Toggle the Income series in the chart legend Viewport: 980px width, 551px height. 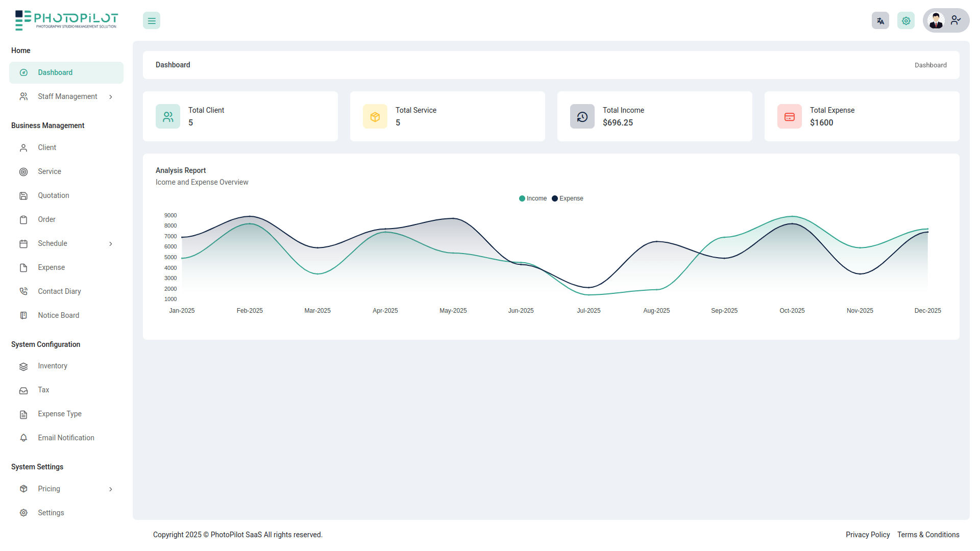(x=532, y=198)
